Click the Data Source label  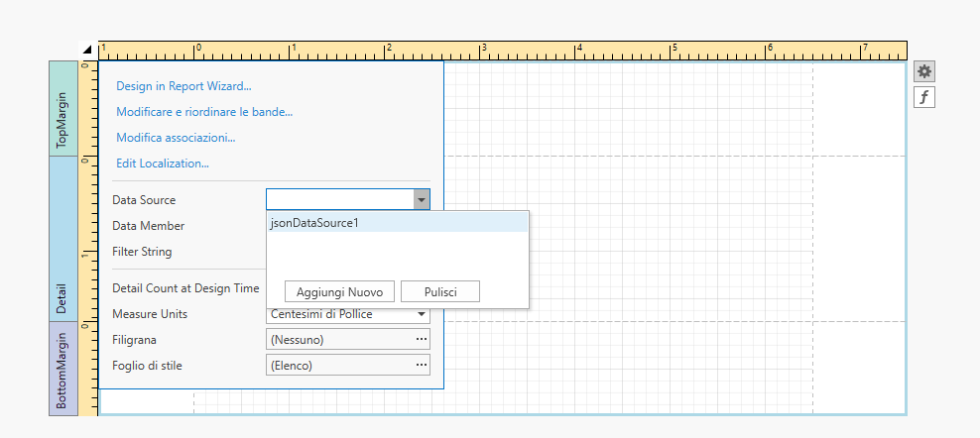(144, 200)
